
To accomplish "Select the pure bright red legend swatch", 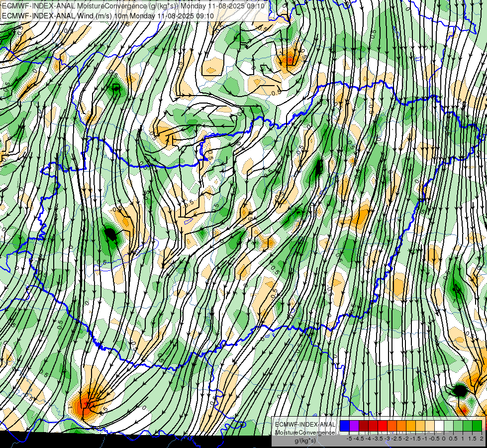I will (x=383, y=426).
